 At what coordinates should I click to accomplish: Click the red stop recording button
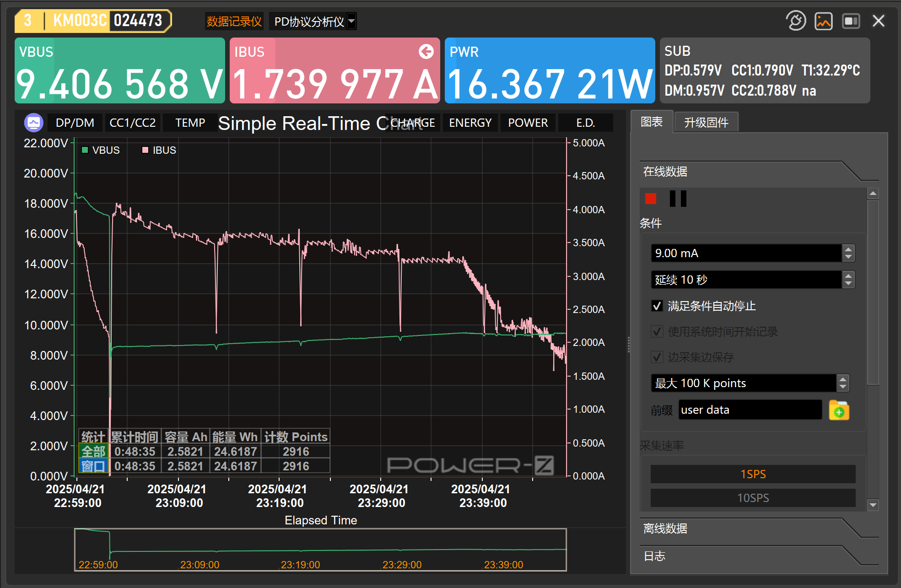tap(650, 199)
